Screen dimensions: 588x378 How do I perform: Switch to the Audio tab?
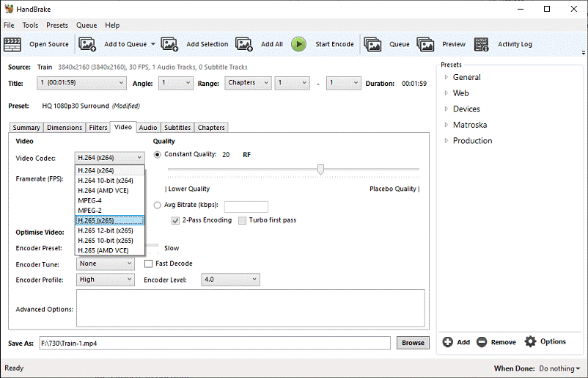tap(148, 128)
